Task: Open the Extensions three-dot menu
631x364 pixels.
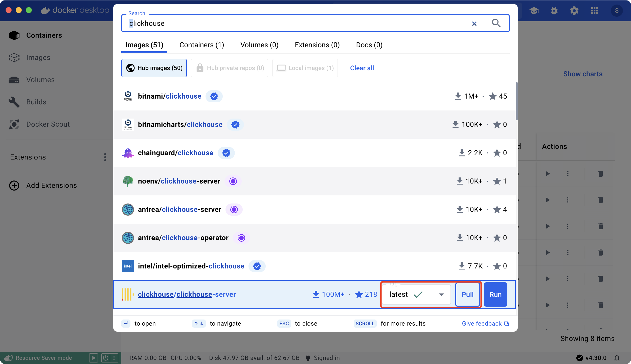Action: click(105, 157)
